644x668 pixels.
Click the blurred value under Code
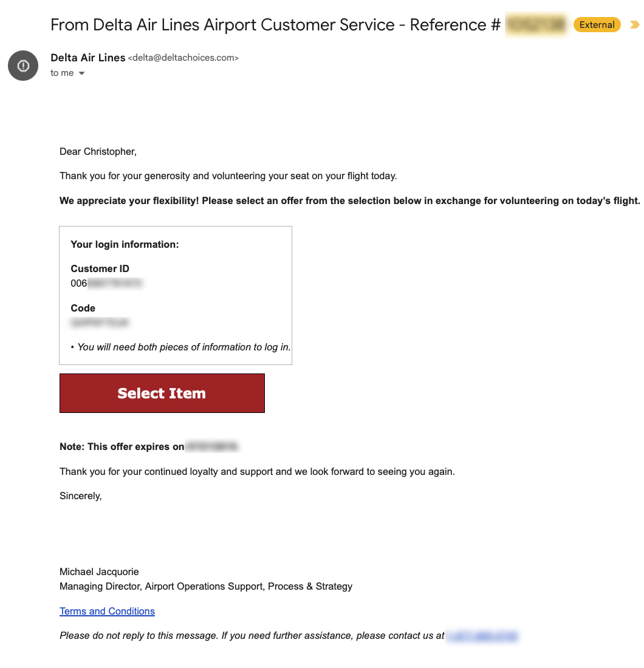click(x=100, y=322)
